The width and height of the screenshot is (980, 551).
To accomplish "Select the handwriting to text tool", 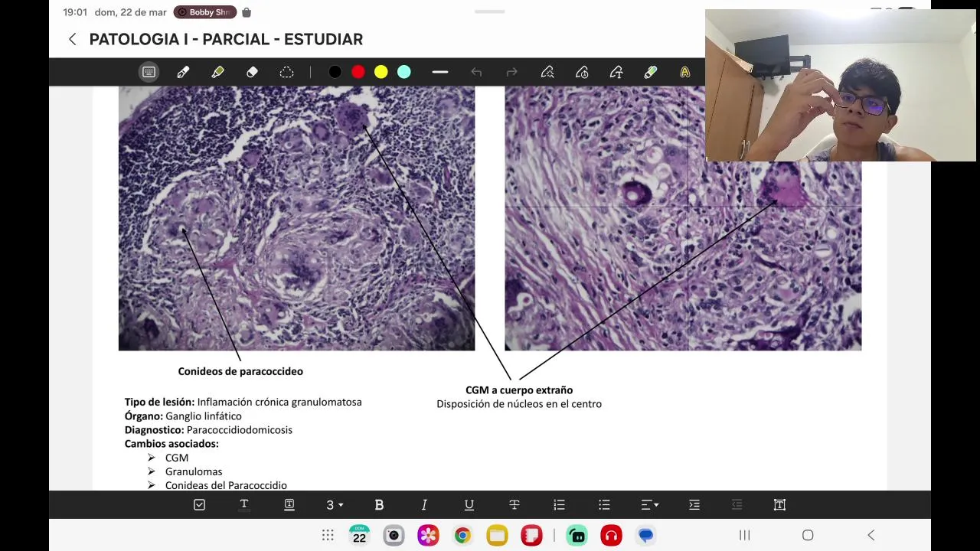I will [x=616, y=72].
